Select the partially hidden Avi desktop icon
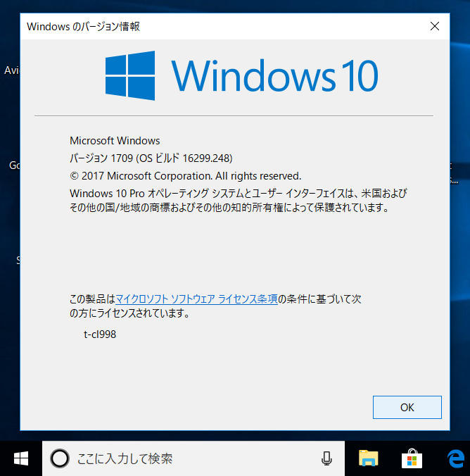The image size is (470, 476). 11,70
